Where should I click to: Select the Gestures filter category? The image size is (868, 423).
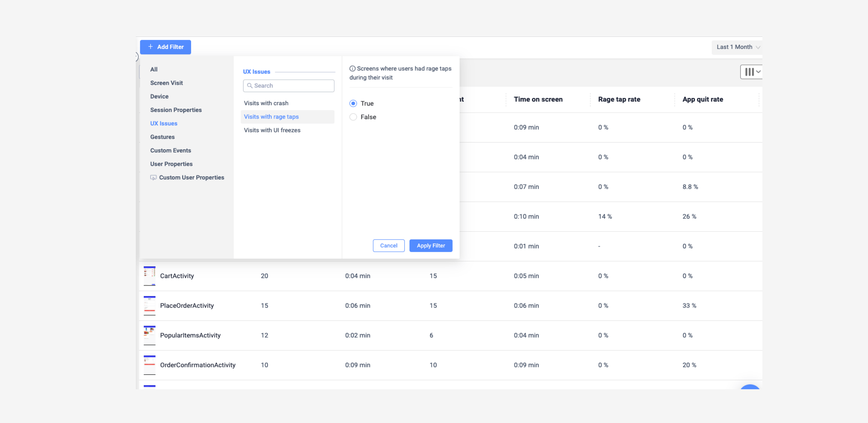point(162,137)
